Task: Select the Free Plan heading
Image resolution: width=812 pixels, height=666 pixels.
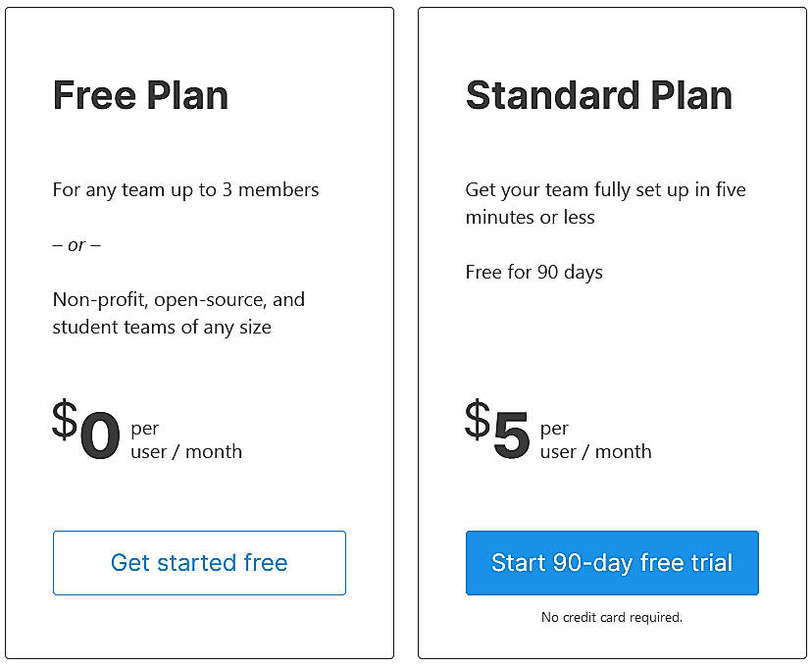Action: (x=140, y=95)
